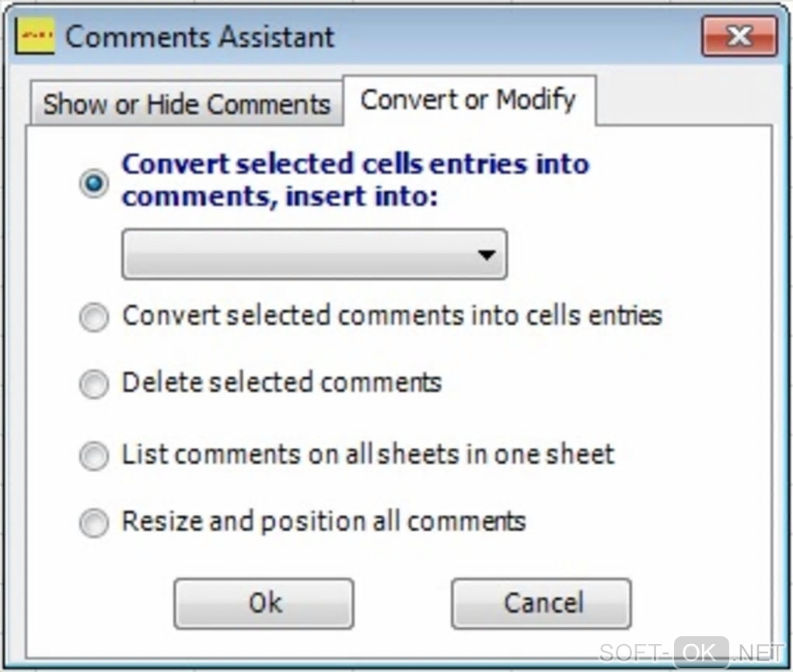Click the dropdown arrow of the insert-into box
This screenshot has height=672, width=793.
pyautogui.click(x=487, y=254)
